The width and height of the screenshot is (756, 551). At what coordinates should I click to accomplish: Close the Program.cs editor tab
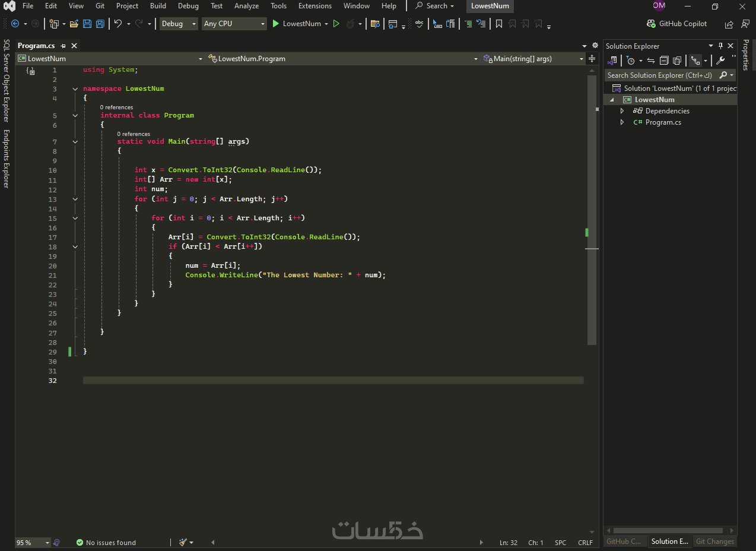click(x=74, y=46)
